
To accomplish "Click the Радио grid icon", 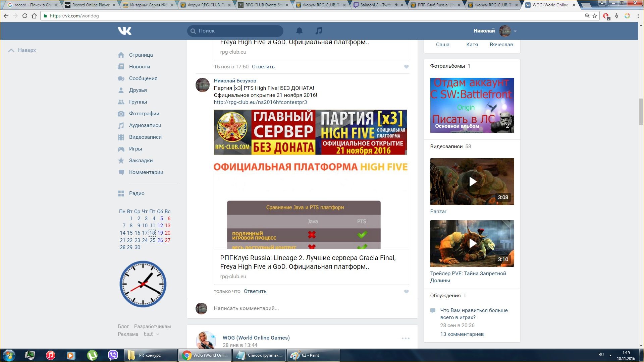I will pyautogui.click(x=121, y=193).
